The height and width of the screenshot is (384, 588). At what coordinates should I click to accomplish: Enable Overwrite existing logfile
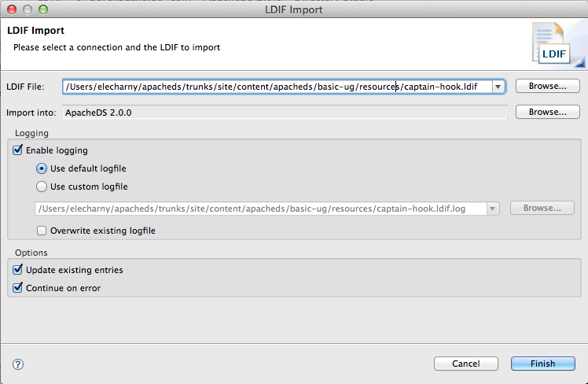click(42, 231)
